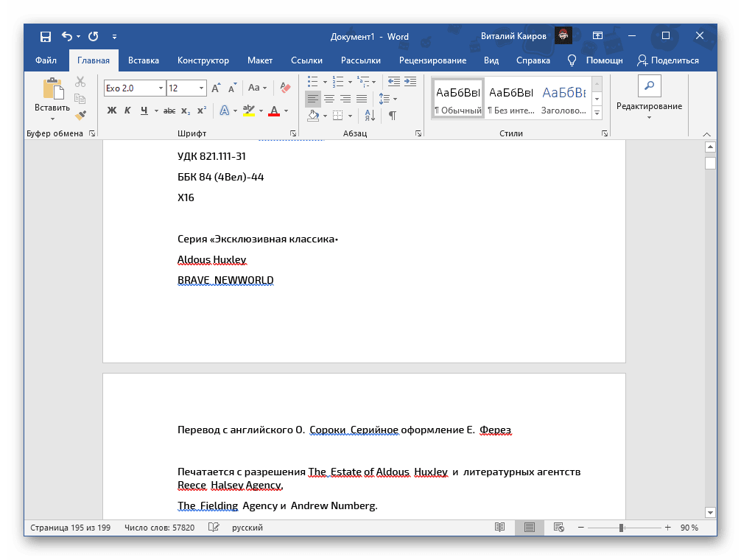
Task: Click the zoom slider handle
Action: coord(621,528)
